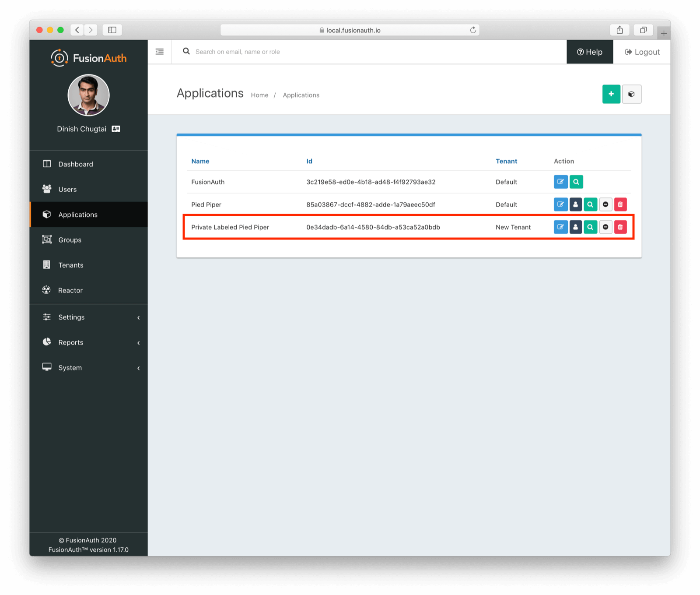
Task: Click the Private Labeled Pied Piper name
Action: [x=230, y=227]
